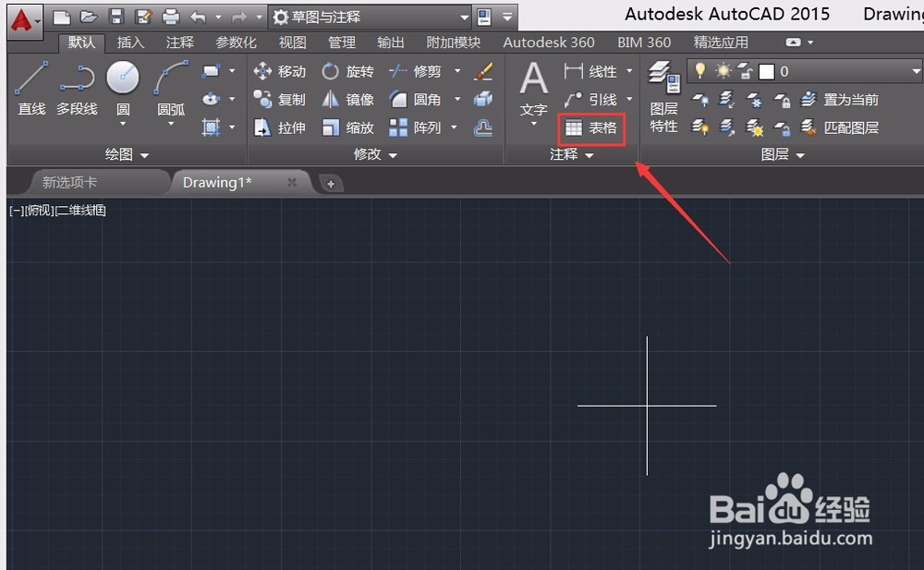Select the Linear (线性) dimension tool

point(590,72)
